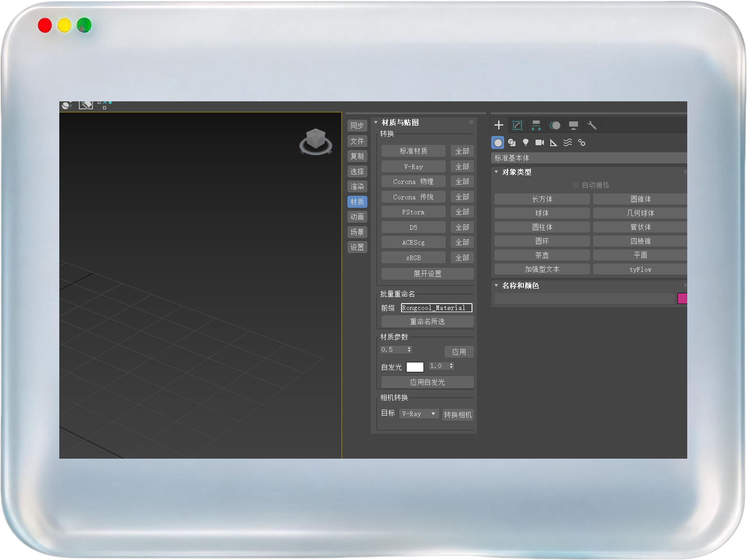Screen dimensions: 747x560
Task: Open the white 自发光 color swatch
Action: [415, 367]
